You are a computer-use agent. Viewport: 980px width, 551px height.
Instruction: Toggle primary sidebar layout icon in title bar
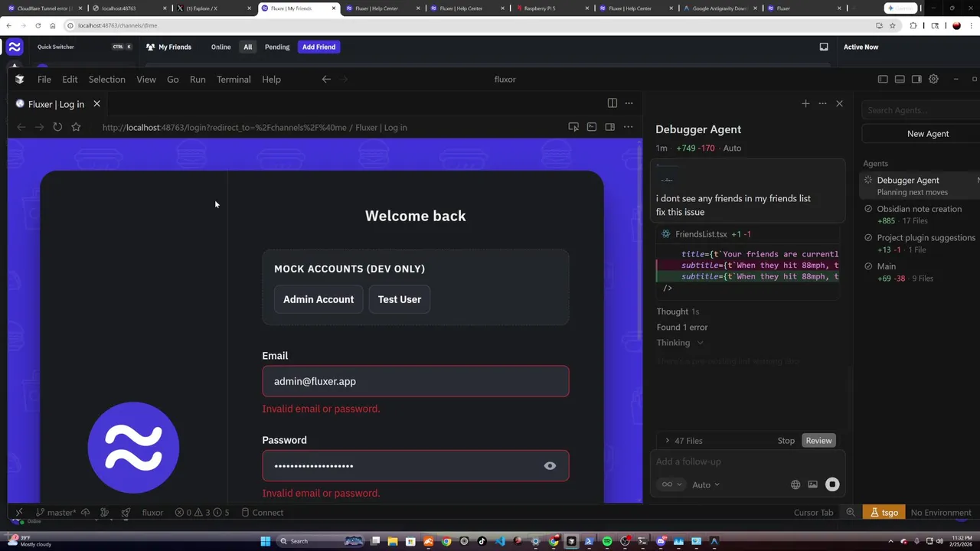(883, 79)
